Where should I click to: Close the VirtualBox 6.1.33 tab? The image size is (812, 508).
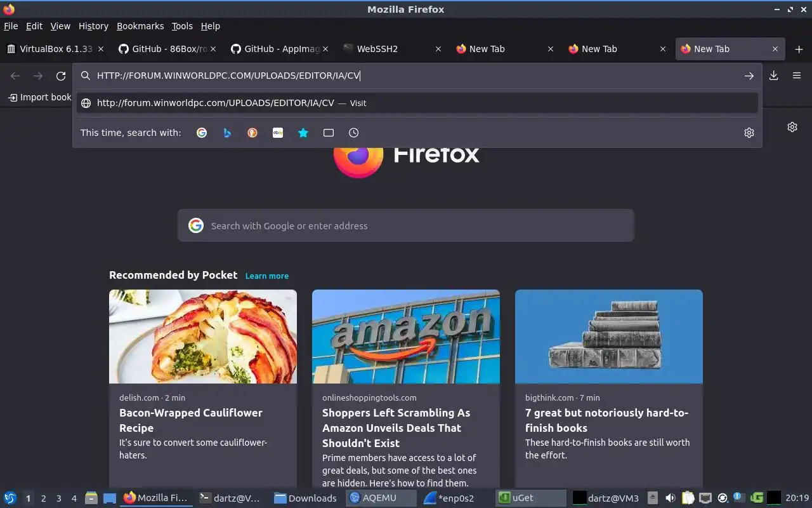101,49
